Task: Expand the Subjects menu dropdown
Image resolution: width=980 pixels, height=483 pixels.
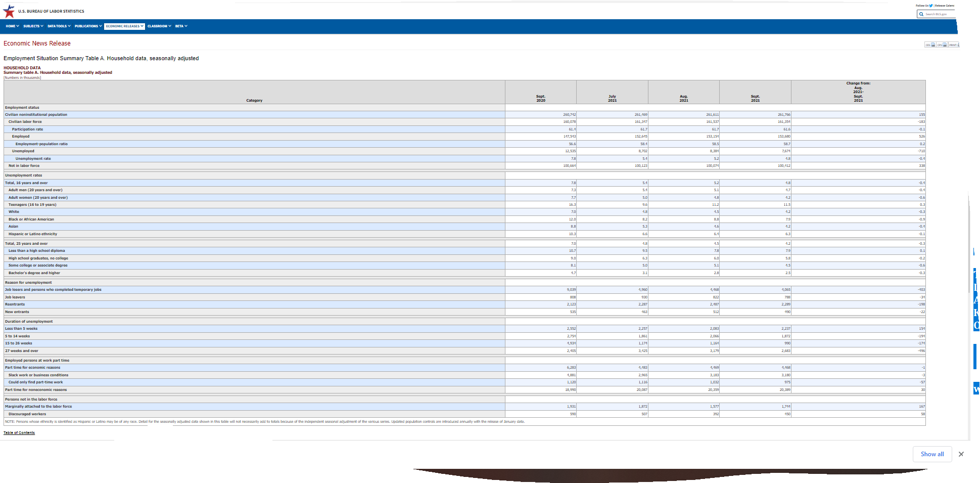Action: coord(33,26)
